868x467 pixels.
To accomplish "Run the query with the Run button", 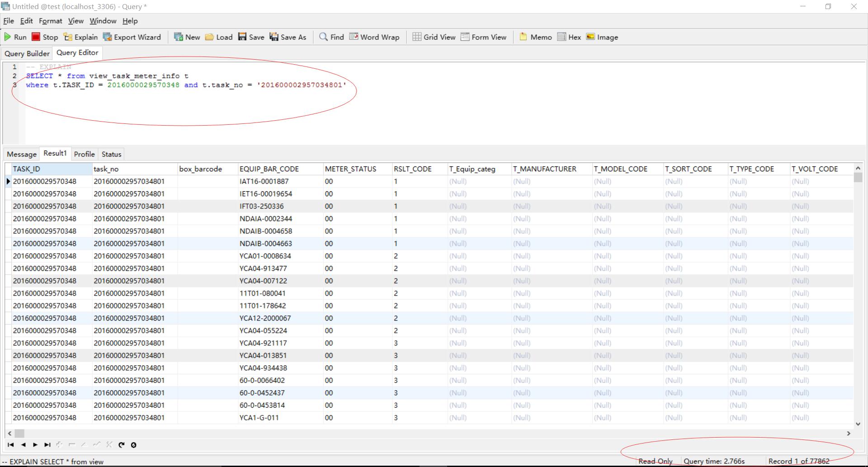I will pyautogui.click(x=15, y=37).
